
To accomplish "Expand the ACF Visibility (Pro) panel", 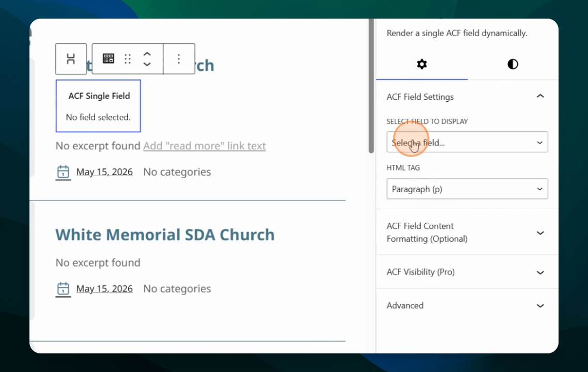I will [467, 272].
